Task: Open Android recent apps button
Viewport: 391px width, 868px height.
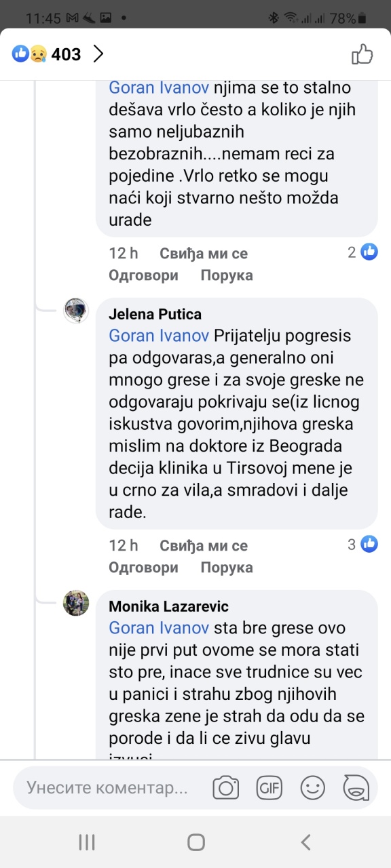Action: coord(87,842)
